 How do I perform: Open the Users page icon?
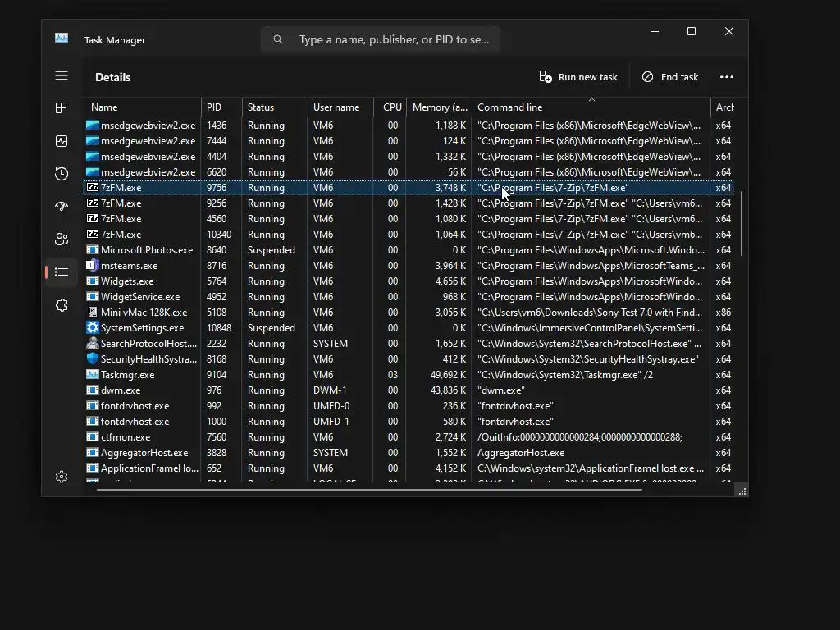[62, 240]
